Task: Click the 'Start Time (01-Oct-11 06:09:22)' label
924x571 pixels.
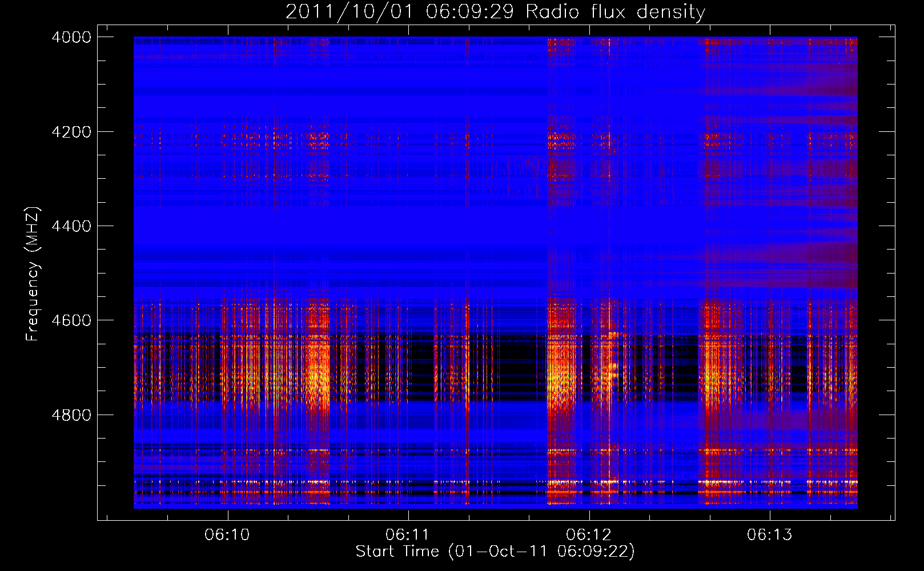Action: coord(495,552)
